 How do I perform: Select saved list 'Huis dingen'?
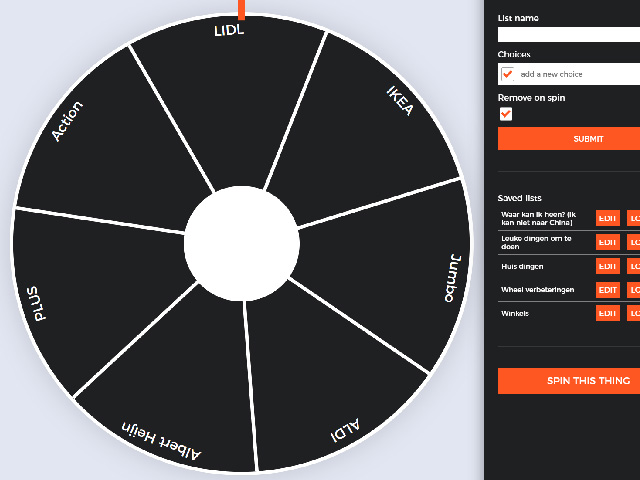(x=522, y=267)
